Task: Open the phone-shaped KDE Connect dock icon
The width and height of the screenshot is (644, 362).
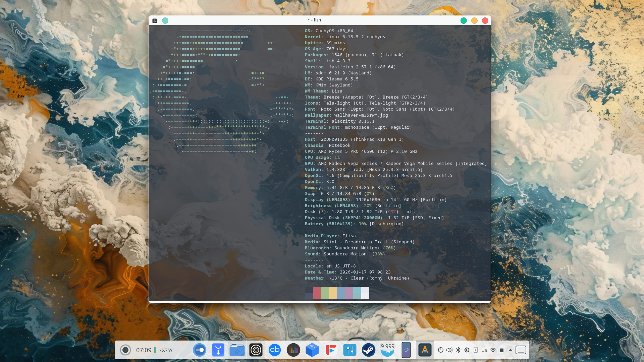Action: [406, 350]
